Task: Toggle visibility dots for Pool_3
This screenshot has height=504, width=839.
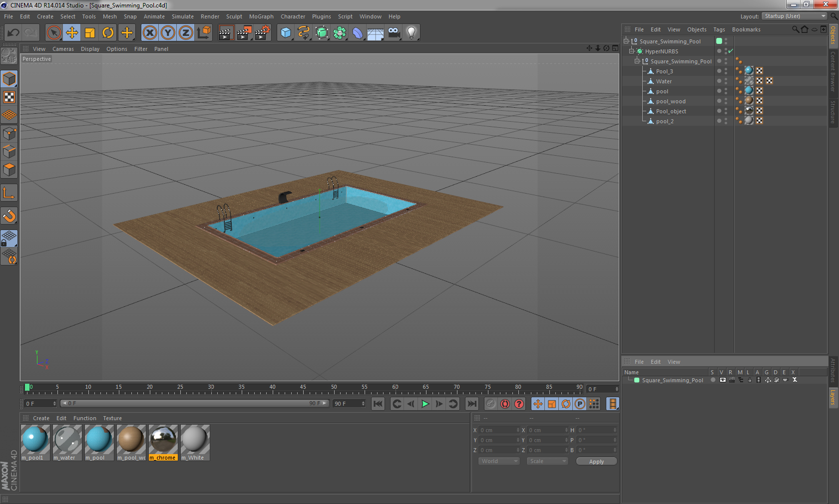Action: coord(726,71)
